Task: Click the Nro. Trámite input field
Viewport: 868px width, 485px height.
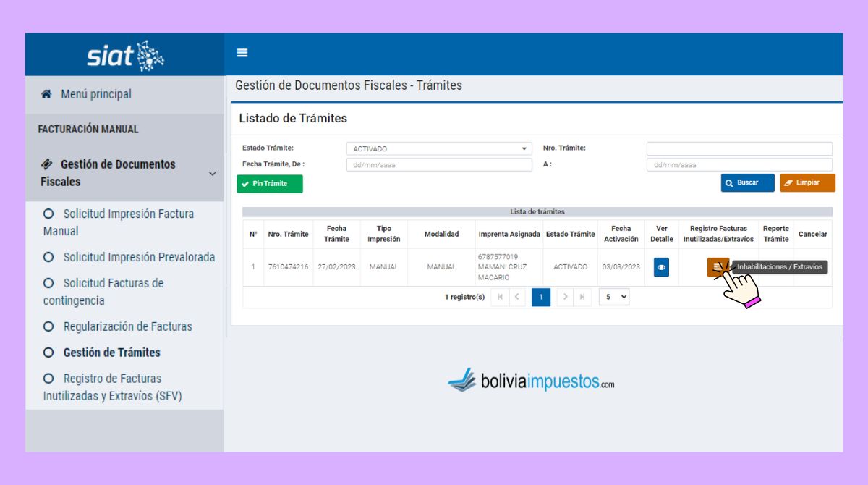Action: pyautogui.click(x=739, y=148)
